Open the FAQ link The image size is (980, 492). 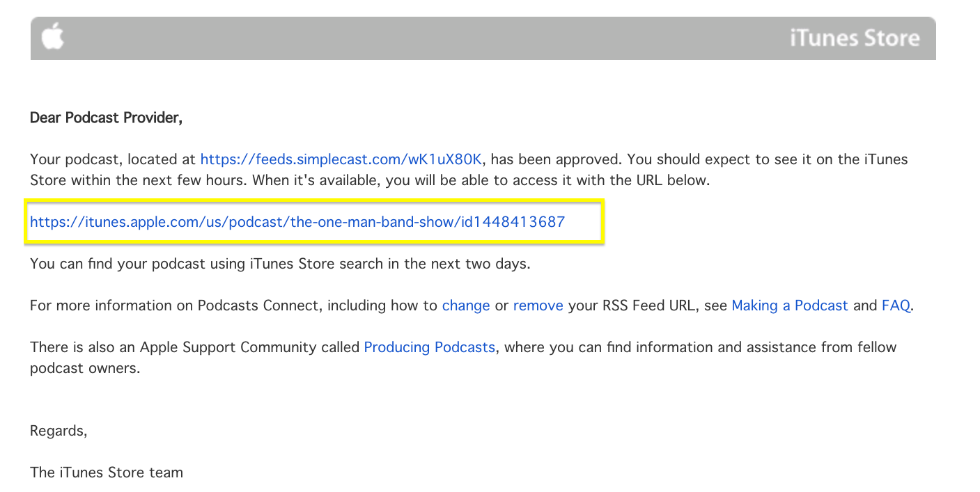896,305
